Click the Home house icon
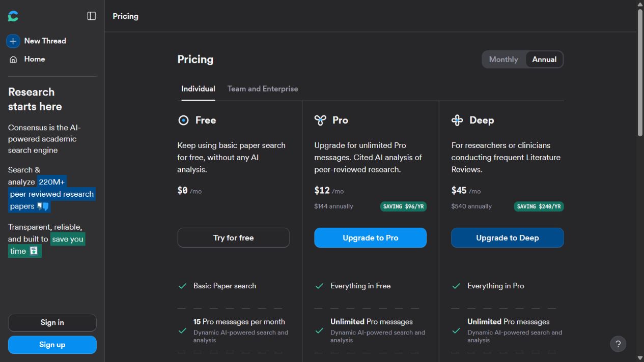This screenshot has width=644, height=362. pyautogui.click(x=13, y=59)
